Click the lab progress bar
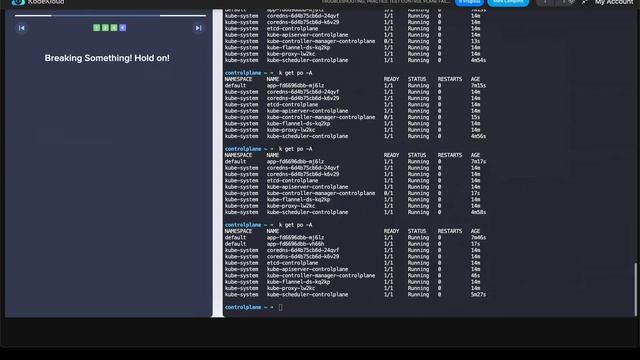640x360 pixels. coord(110,16)
